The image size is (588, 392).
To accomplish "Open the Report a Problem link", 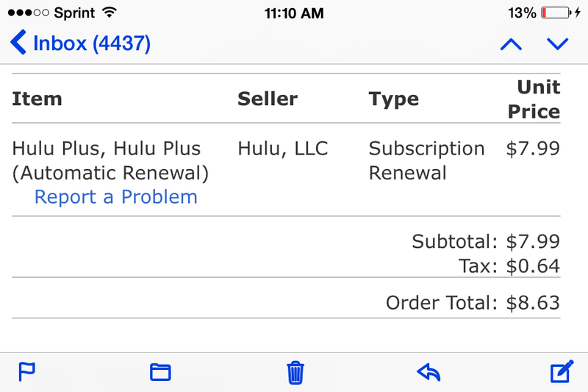I will click(x=116, y=197).
